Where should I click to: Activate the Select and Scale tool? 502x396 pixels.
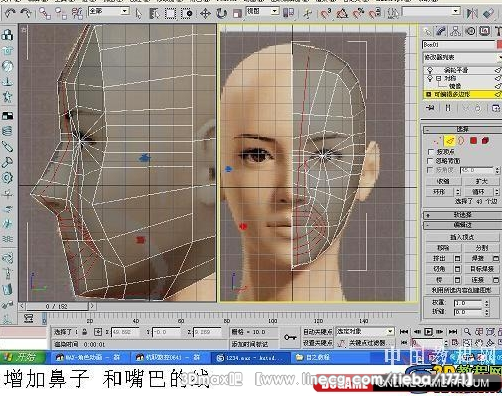237,13
